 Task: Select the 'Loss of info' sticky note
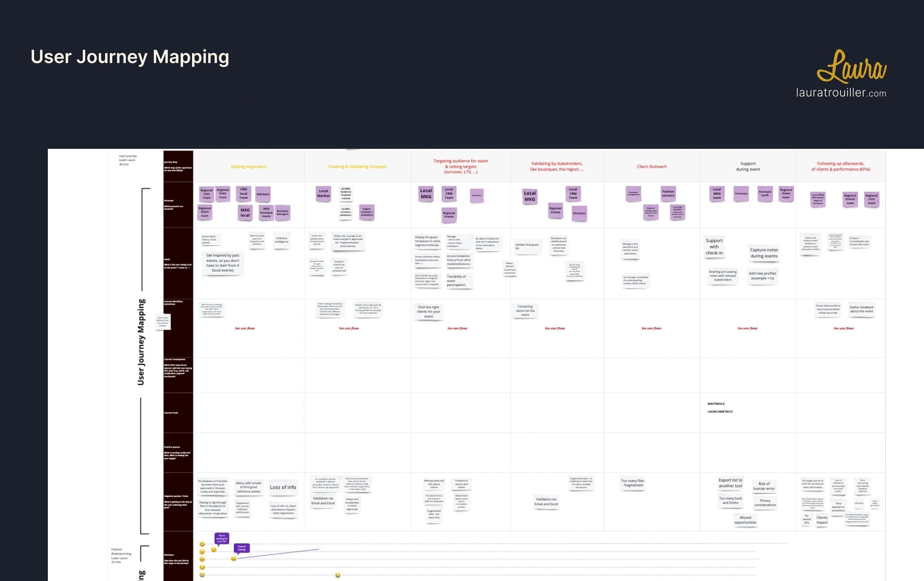pos(283,487)
